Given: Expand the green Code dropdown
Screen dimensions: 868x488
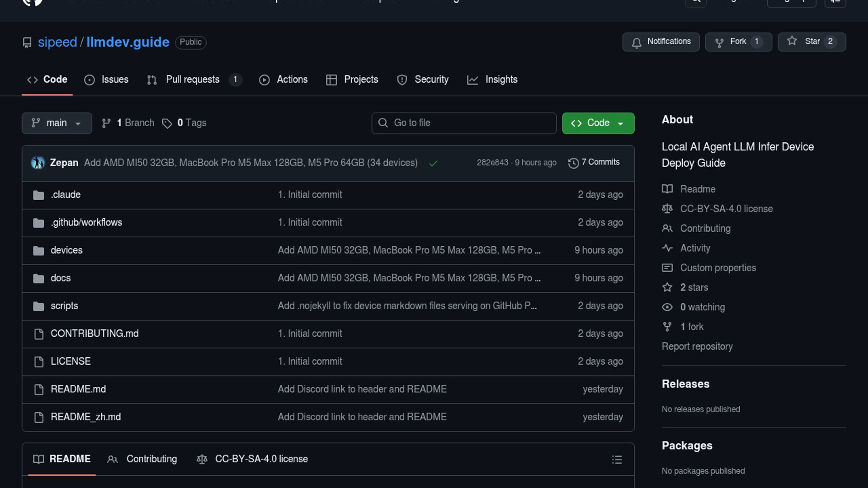Looking at the screenshot, I should click(598, 123).
